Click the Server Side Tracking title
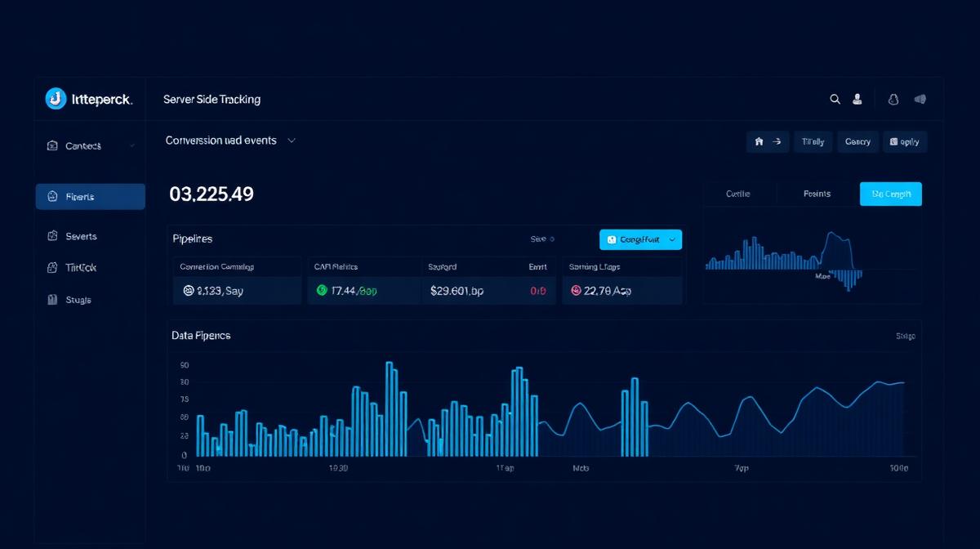 pyautogui.click(x=212, y=99)
